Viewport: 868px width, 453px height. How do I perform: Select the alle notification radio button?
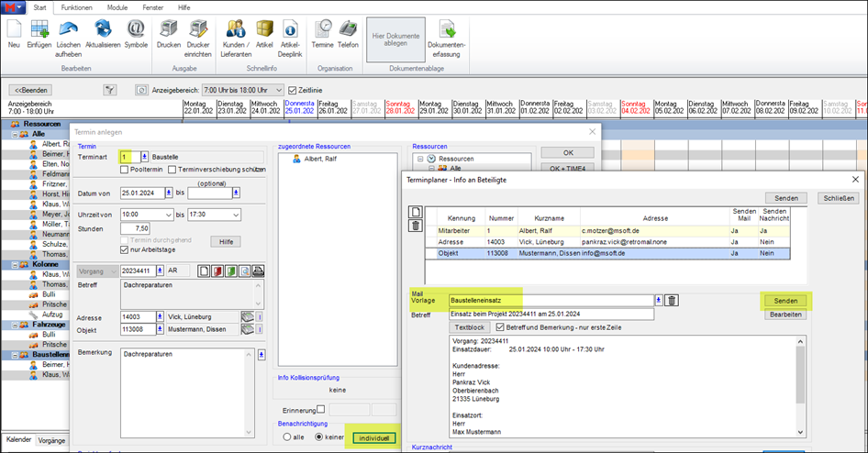(284, 437)
